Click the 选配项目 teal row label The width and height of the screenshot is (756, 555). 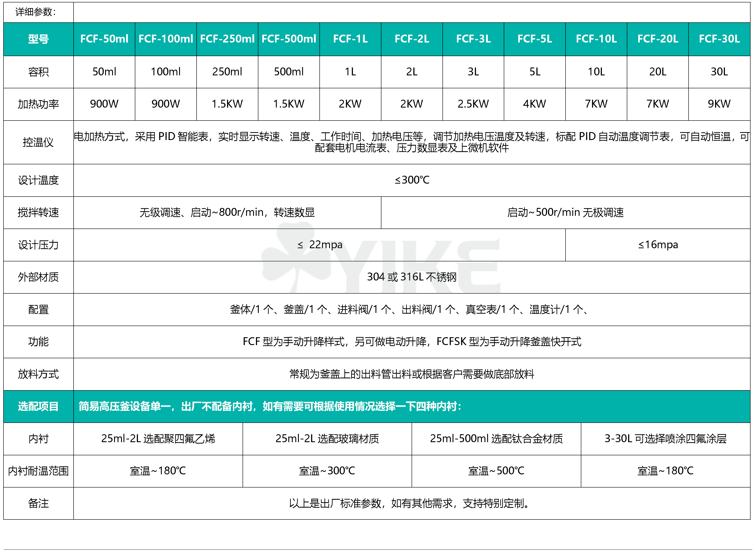(38, 406)
